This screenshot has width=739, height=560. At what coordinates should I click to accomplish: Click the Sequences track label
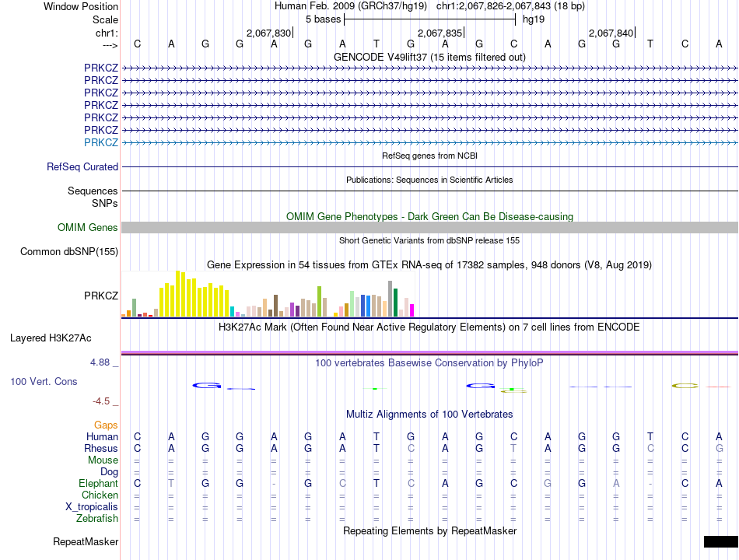[93, 191]
